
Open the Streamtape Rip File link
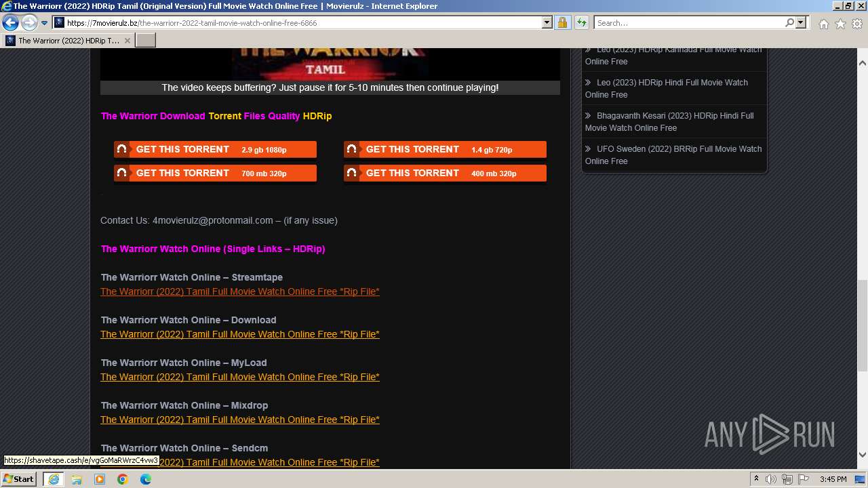click(240, 291)
